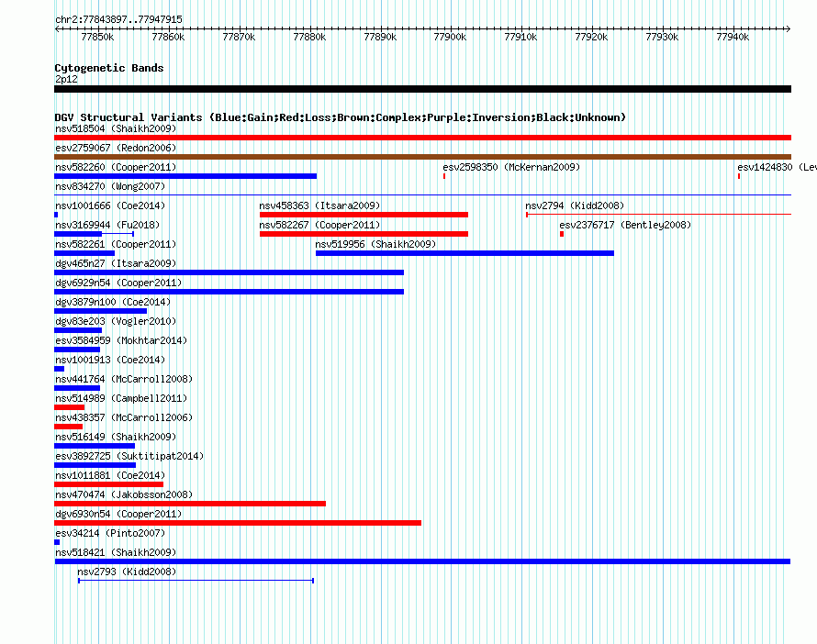Click the brown esv2759067 complex bar
817x644 pixels.
pyautogui.click(x=422, y=157)
